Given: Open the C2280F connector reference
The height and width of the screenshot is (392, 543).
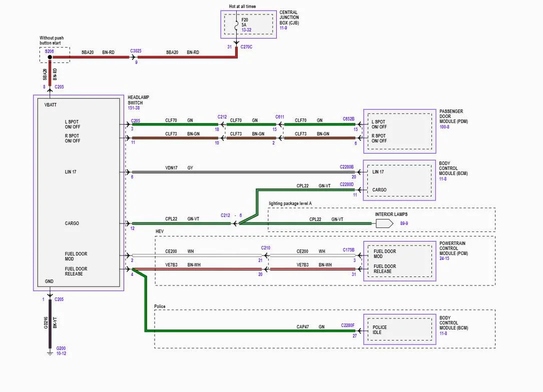Looking at the screenshot, I should pyautogui.click(x=347, y=324).
